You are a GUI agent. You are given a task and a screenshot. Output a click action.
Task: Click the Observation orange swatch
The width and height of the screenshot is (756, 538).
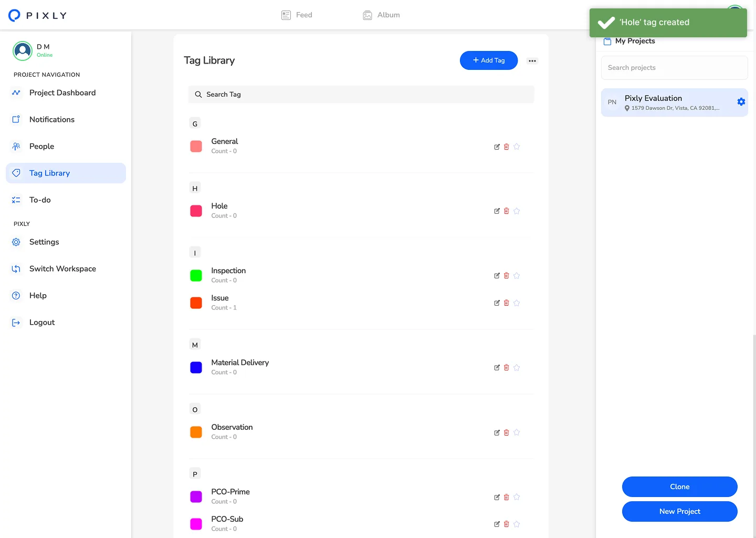pos(196,432)
